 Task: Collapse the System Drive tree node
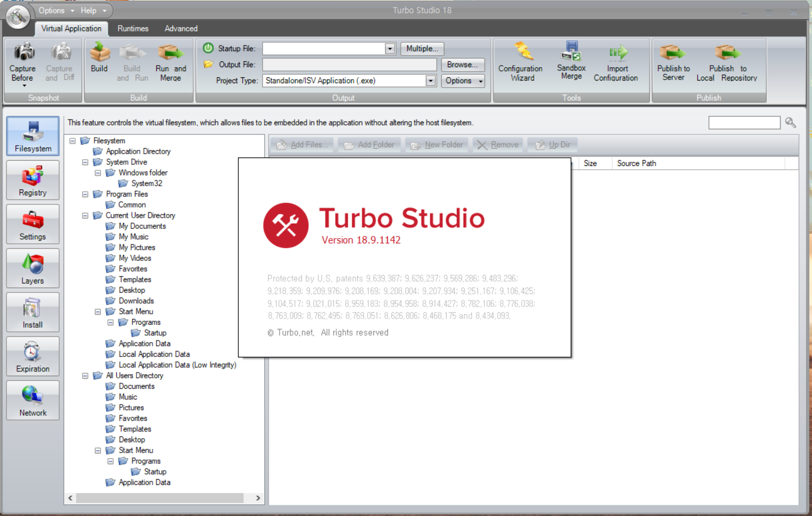85,162
